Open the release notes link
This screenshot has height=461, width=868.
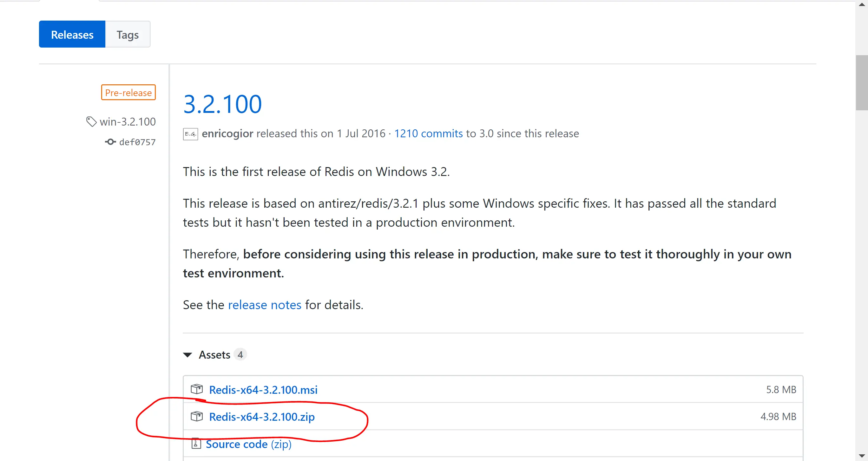pyautogui.click(x=265, y=305)
